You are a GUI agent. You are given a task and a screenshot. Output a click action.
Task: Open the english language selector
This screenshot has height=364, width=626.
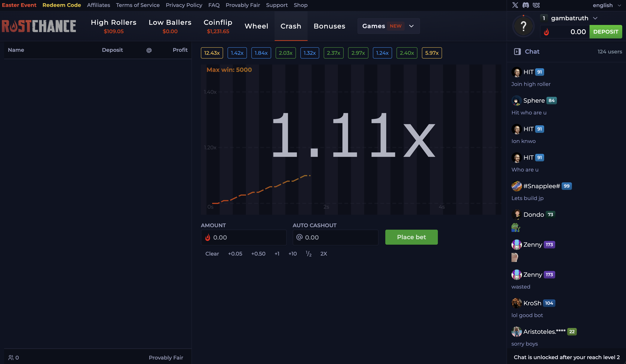pyautogui.click(x=607, y=5)
